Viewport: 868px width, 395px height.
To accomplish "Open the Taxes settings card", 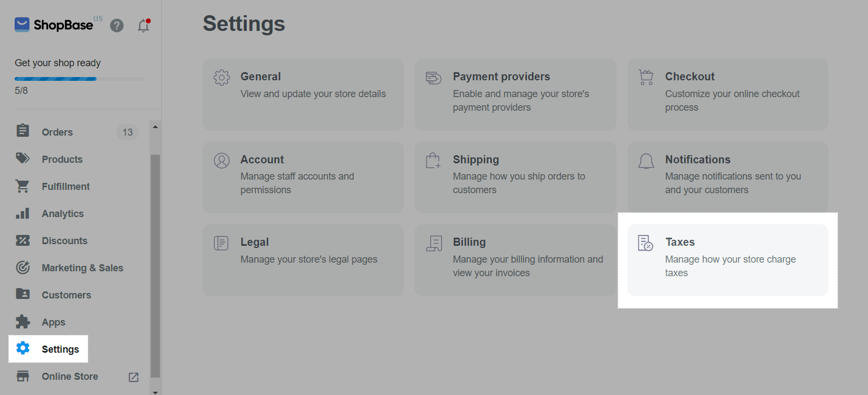I will tap(727, 260).
